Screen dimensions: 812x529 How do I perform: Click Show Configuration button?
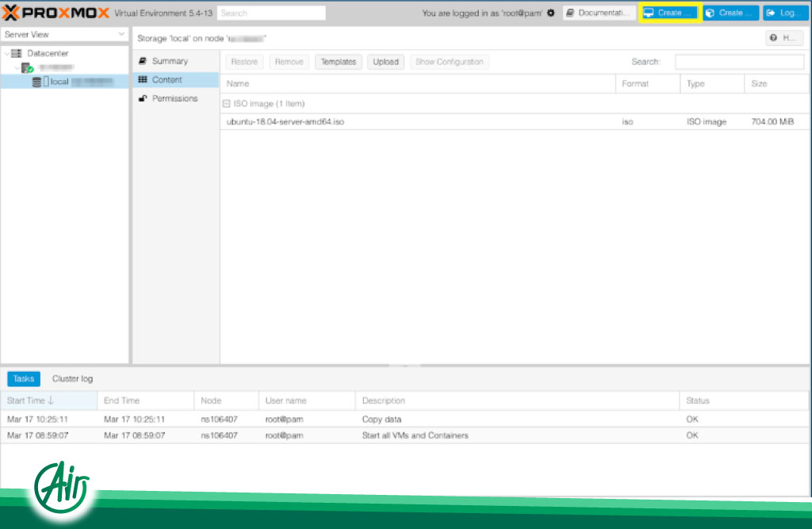coord(449,62)
